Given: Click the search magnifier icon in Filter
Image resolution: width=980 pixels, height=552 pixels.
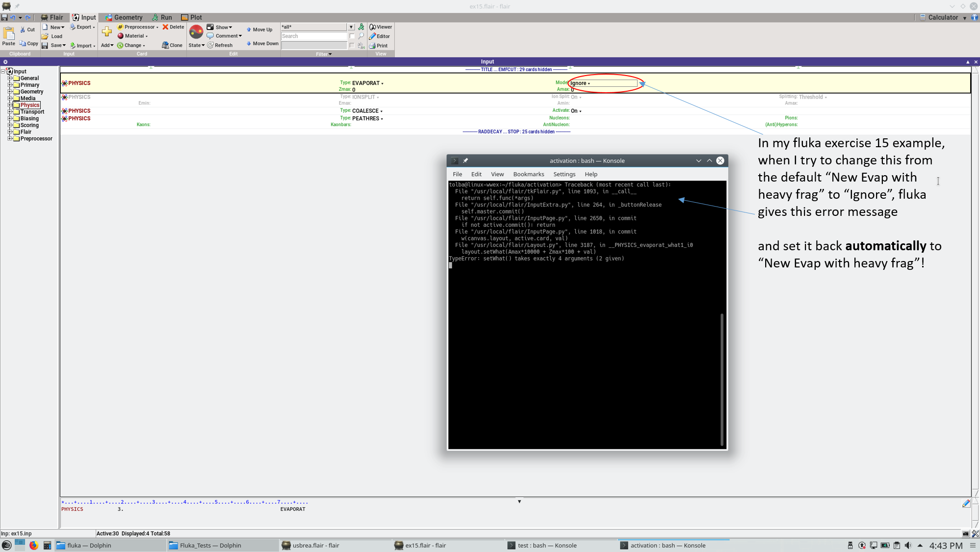Looking at the screenshot, I should tap(361, 36).
